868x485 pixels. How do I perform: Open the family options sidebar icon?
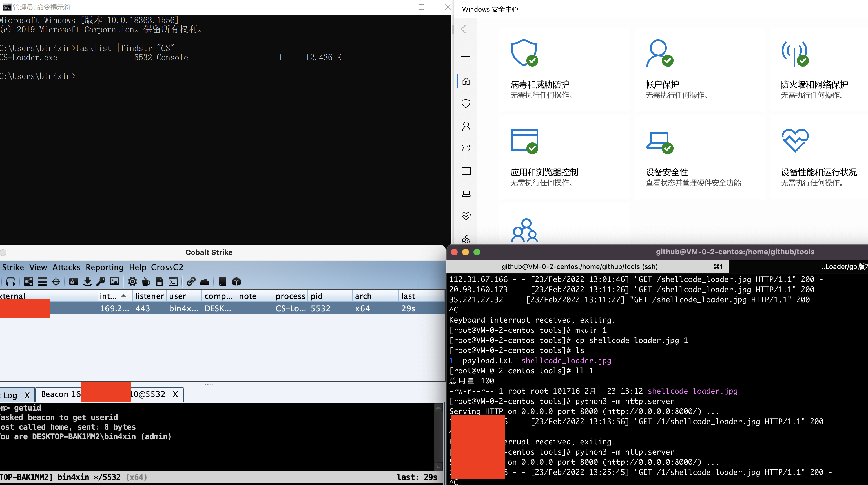(x=466, y=239)
